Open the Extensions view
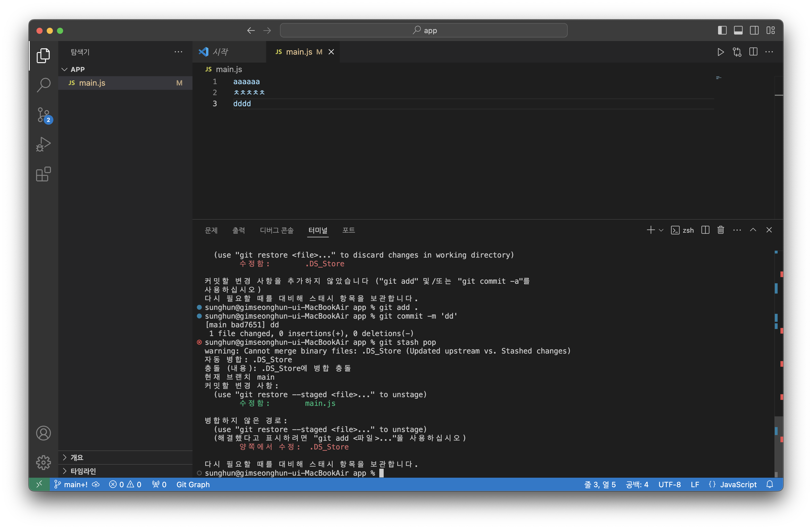This screenshot has height=529, width=812. (44, 174)
